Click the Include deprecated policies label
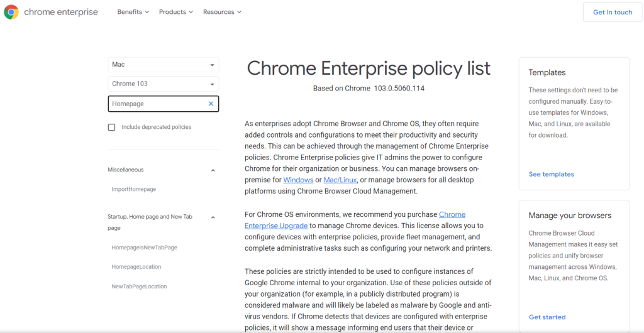The width and height of the screenshot is (644, 333). pos(157,127)
